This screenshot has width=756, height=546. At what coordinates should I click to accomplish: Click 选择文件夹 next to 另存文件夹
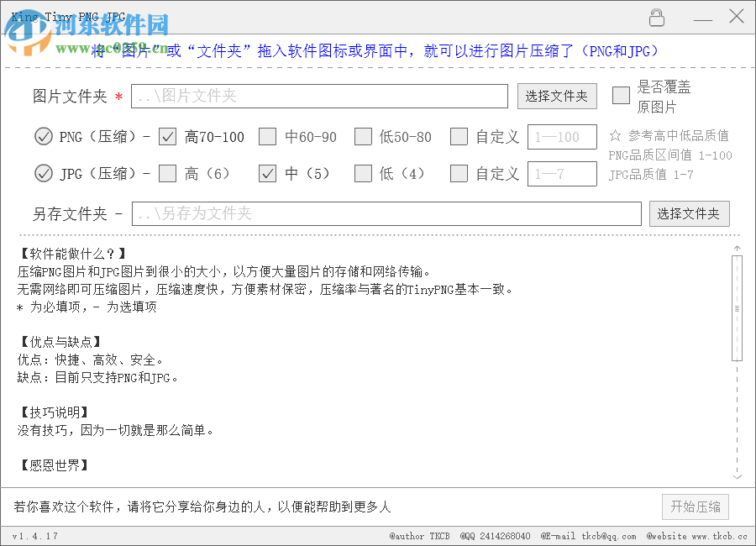[x=690, y=213]
